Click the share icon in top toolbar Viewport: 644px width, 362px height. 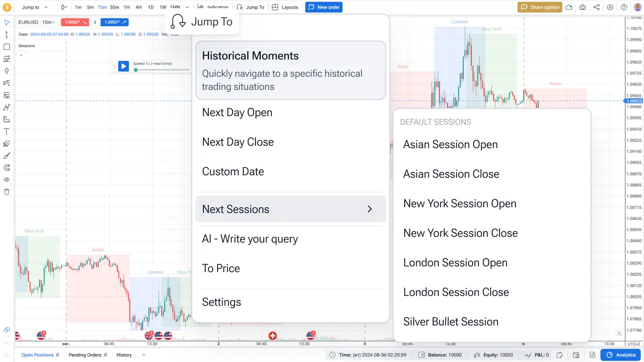tap(596, 7)
